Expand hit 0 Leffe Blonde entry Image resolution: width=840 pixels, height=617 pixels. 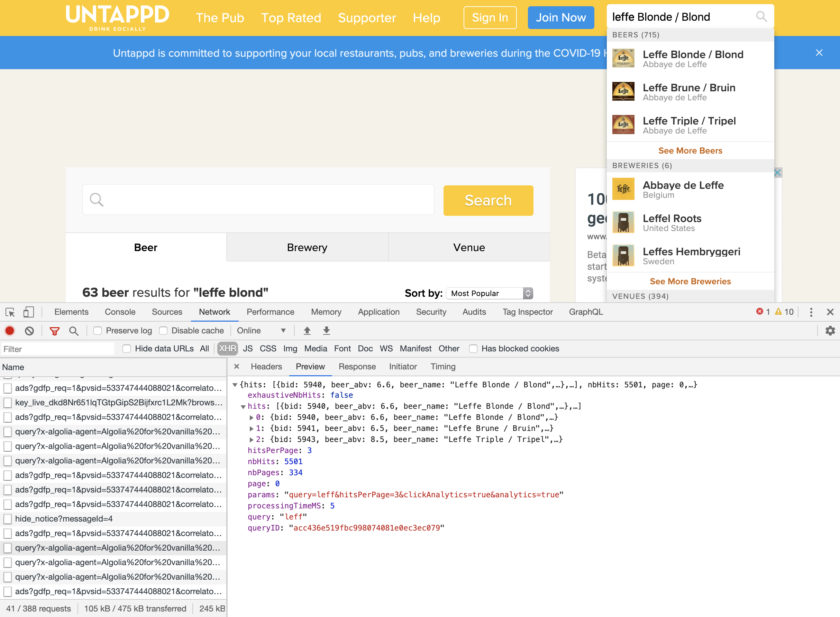point(252,417)
